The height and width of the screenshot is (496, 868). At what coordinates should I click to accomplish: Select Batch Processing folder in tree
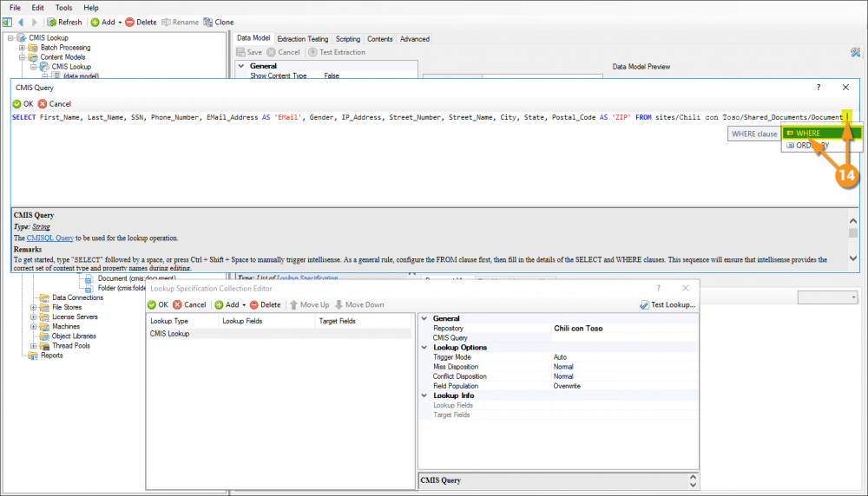(65, 48)
